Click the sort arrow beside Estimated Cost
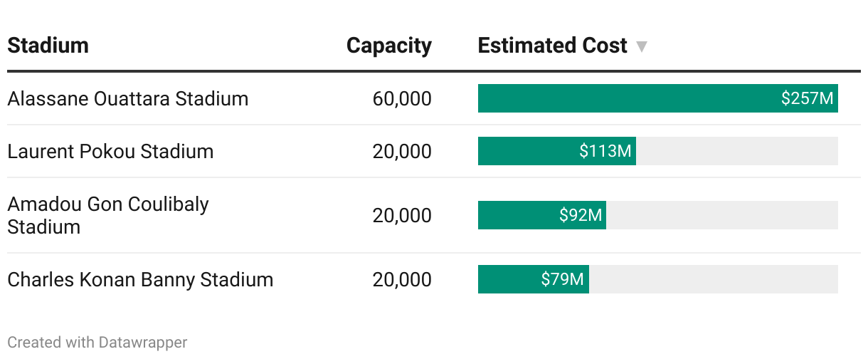Screen dimensions: 868x359 (642, 47)
